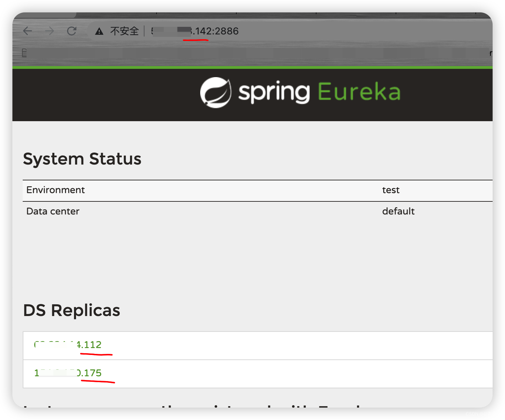
Task: Open the DS replica ending in .112
Action: coord(68,345)
